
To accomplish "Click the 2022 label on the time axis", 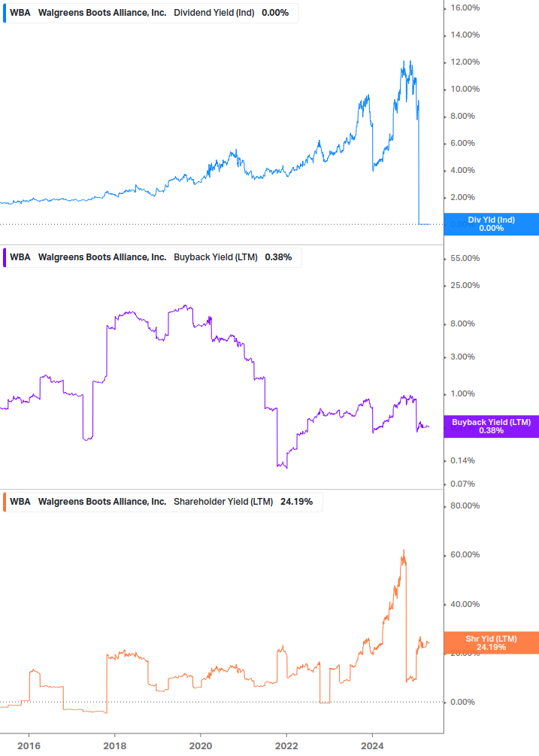I will point(286,746).
